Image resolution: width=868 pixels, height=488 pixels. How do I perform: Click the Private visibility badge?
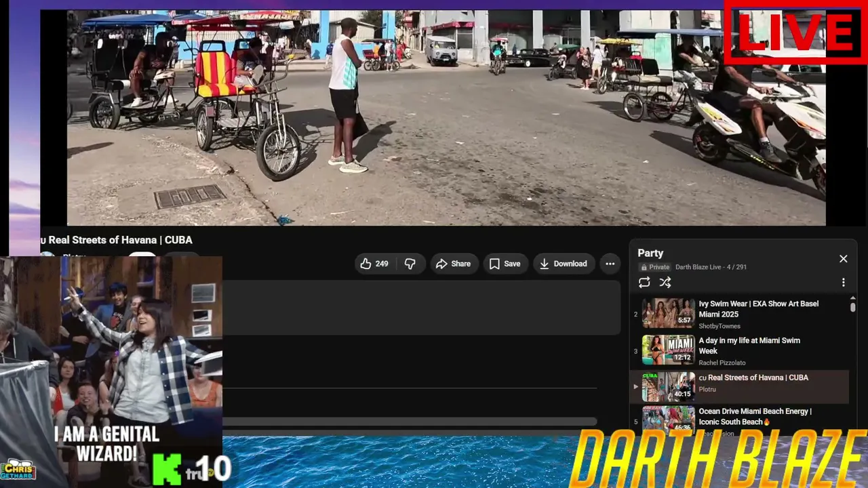(655, 267)
